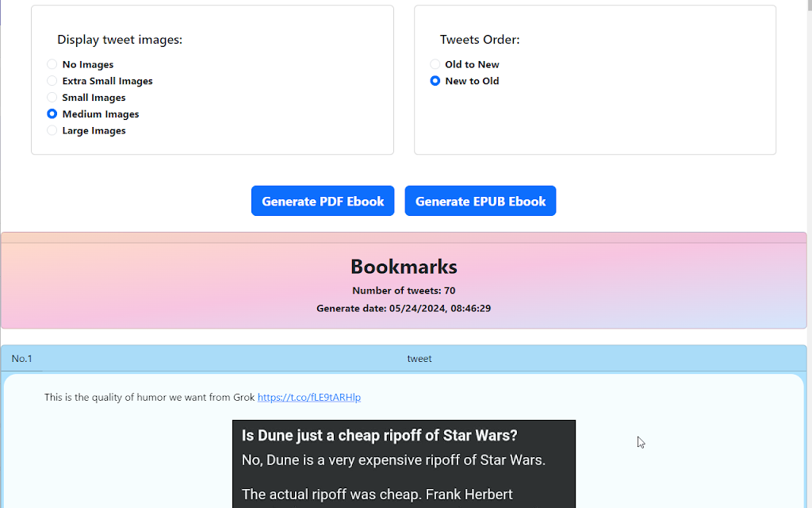Click the No.1 tweet number label

coord(21,359)
